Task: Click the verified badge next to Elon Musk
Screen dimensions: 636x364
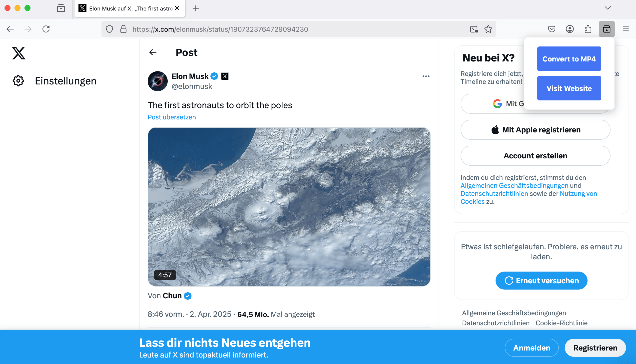Action: pyautogui.click(x=214, y=76)
